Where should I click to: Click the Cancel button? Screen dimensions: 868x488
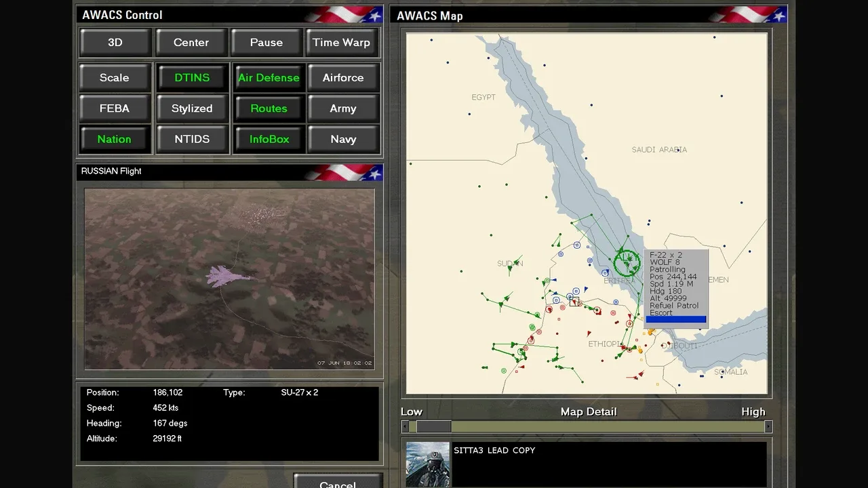[338, 482]
